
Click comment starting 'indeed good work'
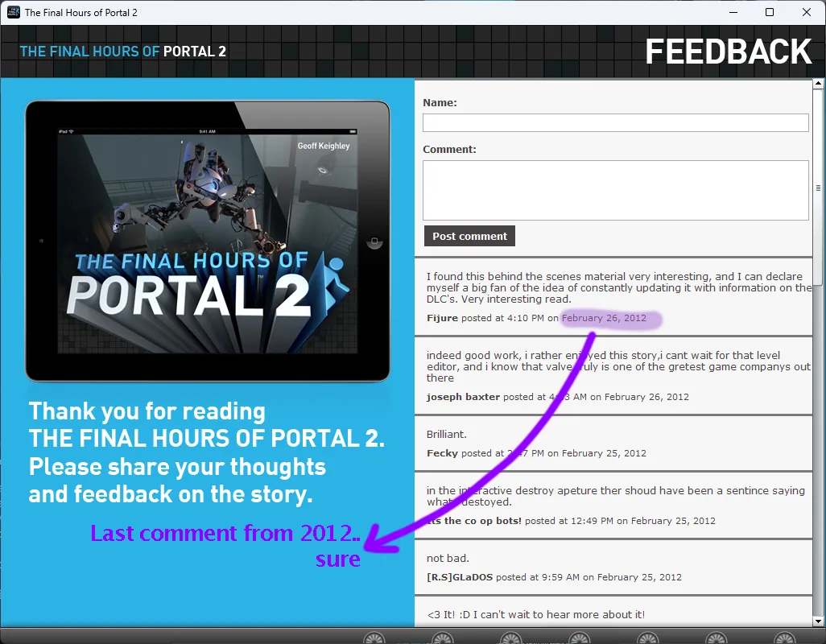coord(618,366)
